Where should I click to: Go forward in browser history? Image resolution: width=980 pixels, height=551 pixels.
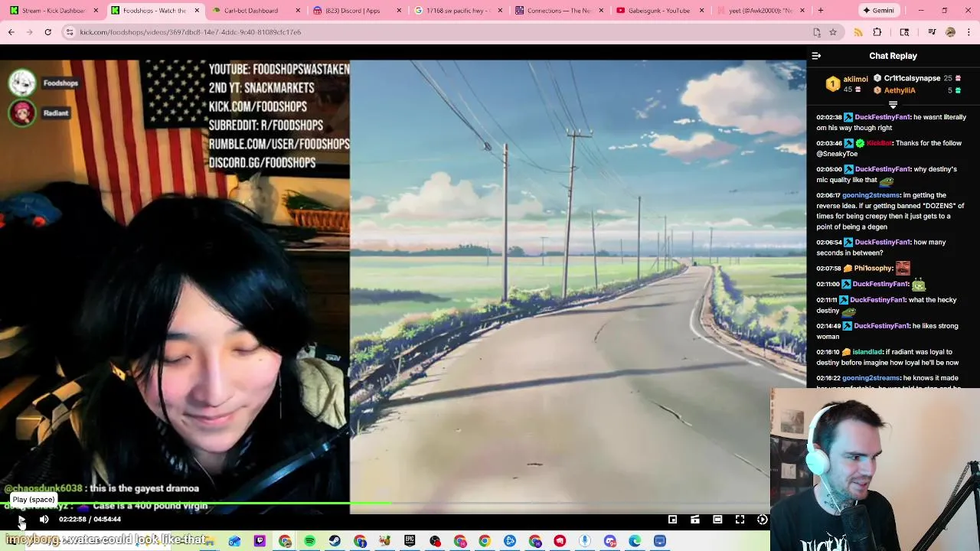[29, 32]
